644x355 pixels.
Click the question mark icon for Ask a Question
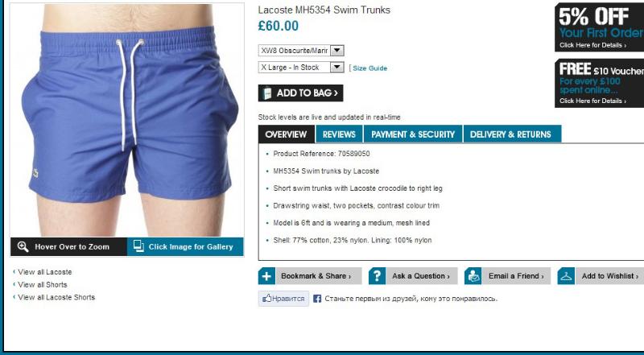(x=377, y=276)
